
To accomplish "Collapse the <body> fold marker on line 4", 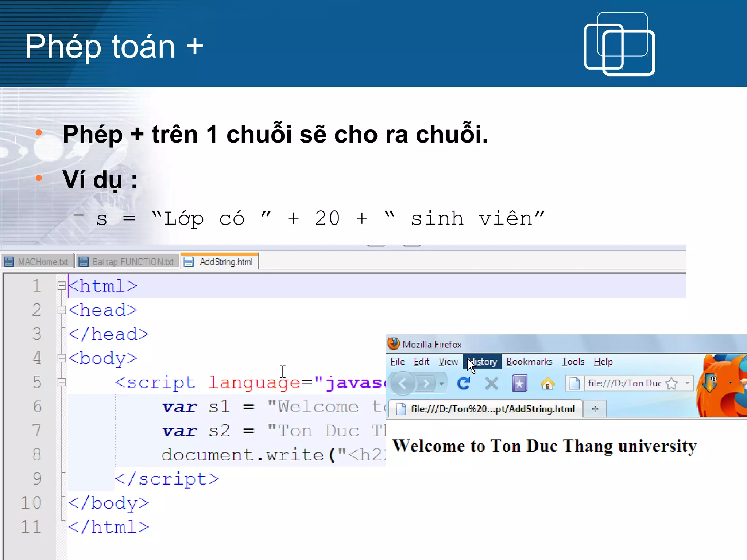I will point(61,358).
